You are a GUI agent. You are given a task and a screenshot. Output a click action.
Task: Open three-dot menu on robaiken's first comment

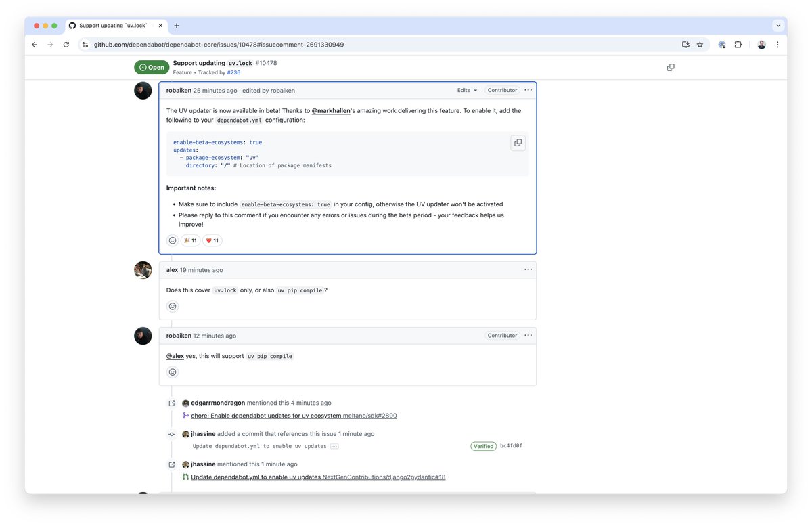[528, 90]
